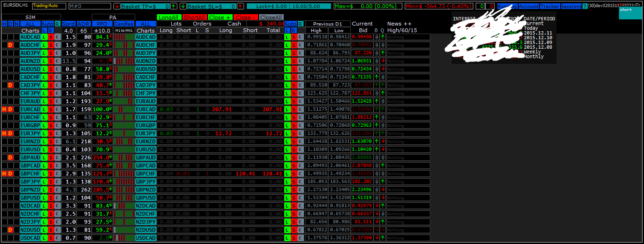
Task: Click the Q column green arrow in AUDCAD row
Action: coord(383,37)
